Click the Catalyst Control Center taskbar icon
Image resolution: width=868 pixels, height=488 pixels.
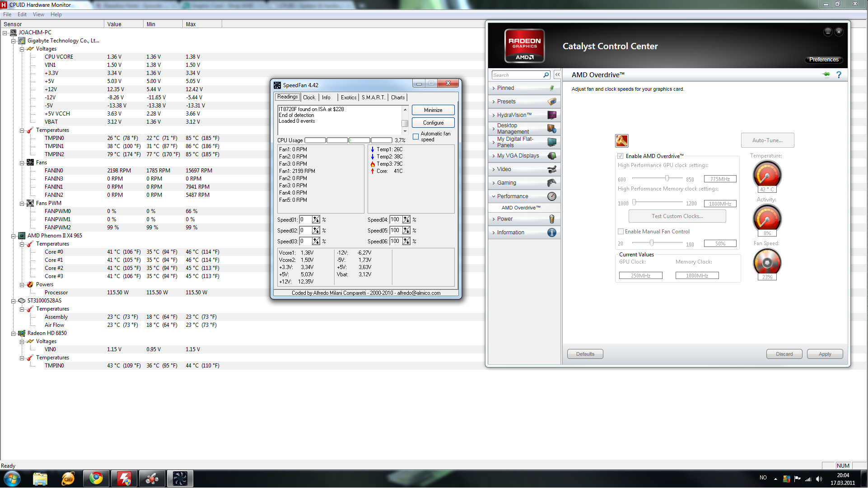tap(152, 479)
